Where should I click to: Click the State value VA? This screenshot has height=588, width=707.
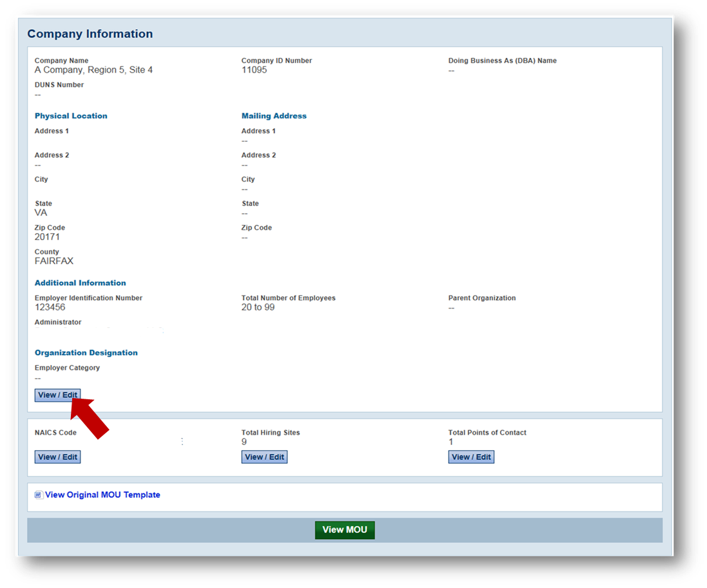tap(41, 213)
